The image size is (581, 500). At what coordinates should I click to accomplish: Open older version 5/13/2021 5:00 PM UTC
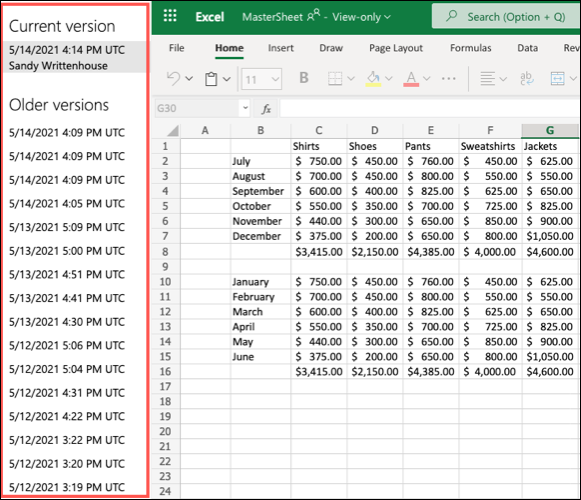(x=67, y=251)
